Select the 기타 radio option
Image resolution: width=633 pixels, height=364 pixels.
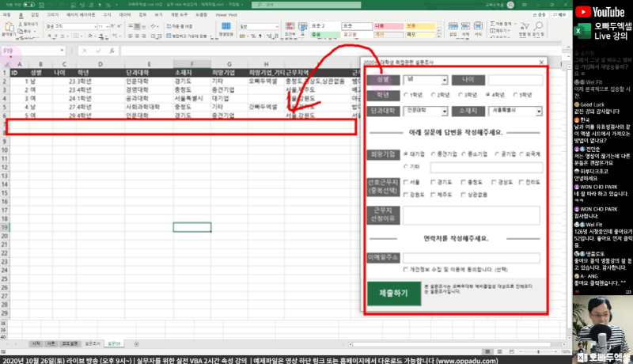click(406, 166)
